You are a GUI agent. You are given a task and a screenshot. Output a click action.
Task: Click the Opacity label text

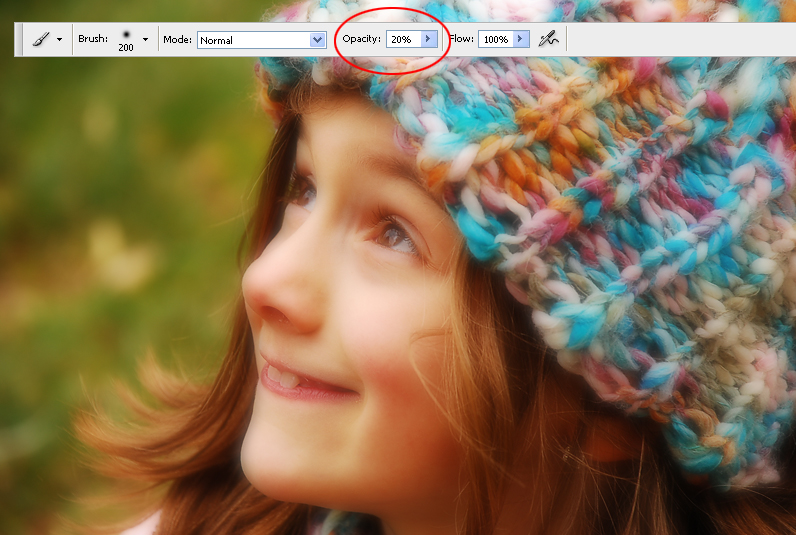pos(361,39)
